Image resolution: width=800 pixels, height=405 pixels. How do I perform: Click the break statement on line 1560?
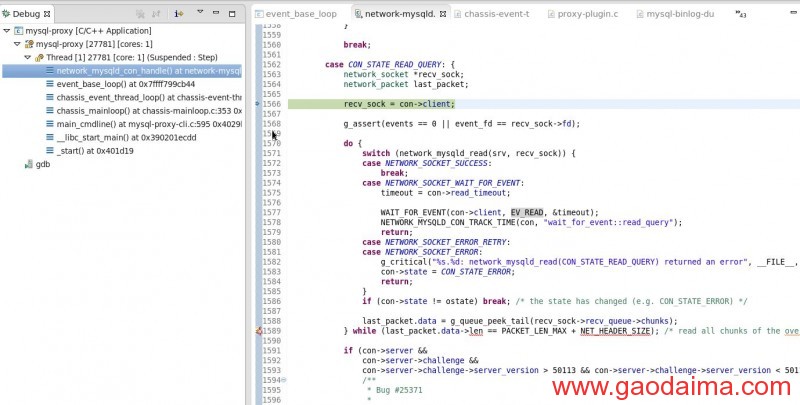[357, 44]
